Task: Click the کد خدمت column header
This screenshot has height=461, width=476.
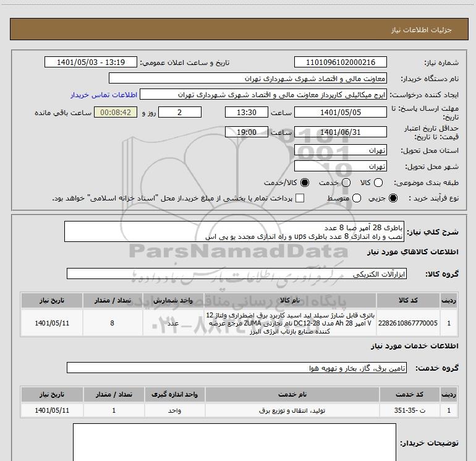Action: [x=409, y=394]
